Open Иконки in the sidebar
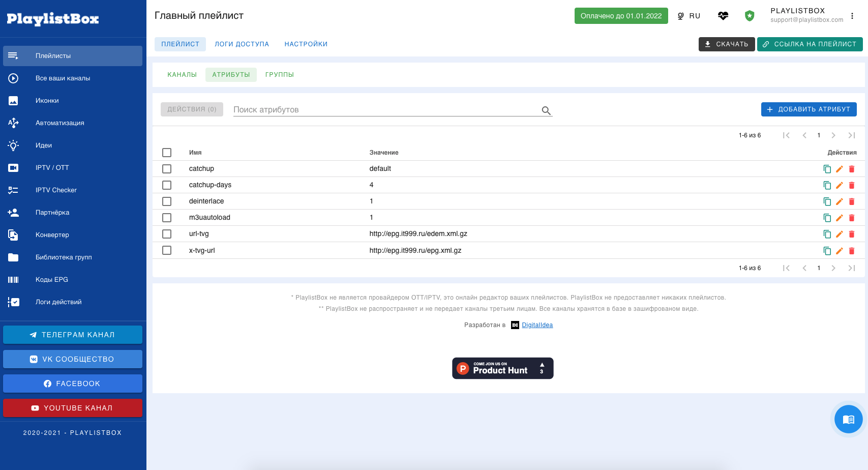 [x=73, y=101]
